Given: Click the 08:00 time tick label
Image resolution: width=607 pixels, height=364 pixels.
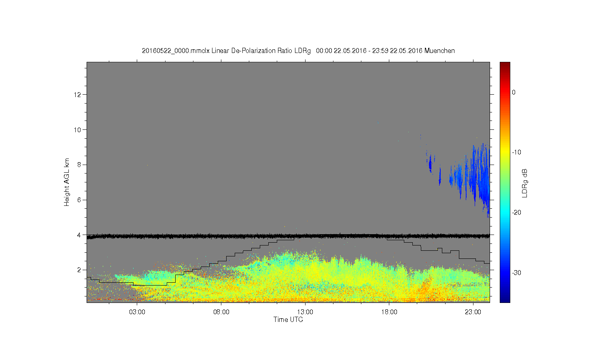Looking at the screenshot, I should point(221,312).
